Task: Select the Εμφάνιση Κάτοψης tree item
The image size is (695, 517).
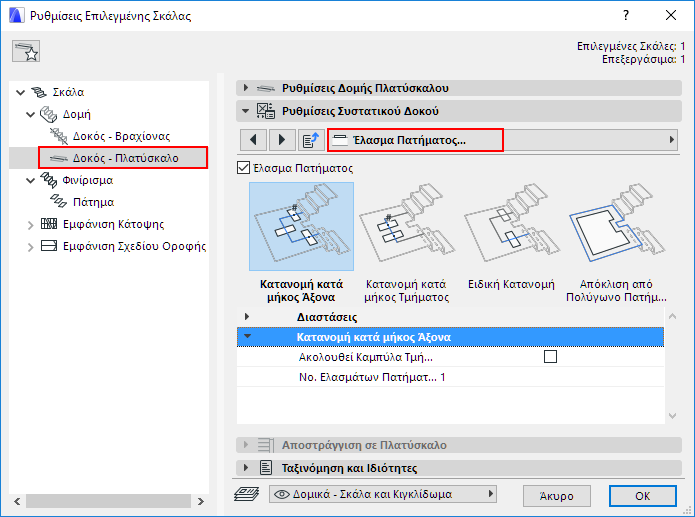Action: click(x=113, y=224)
